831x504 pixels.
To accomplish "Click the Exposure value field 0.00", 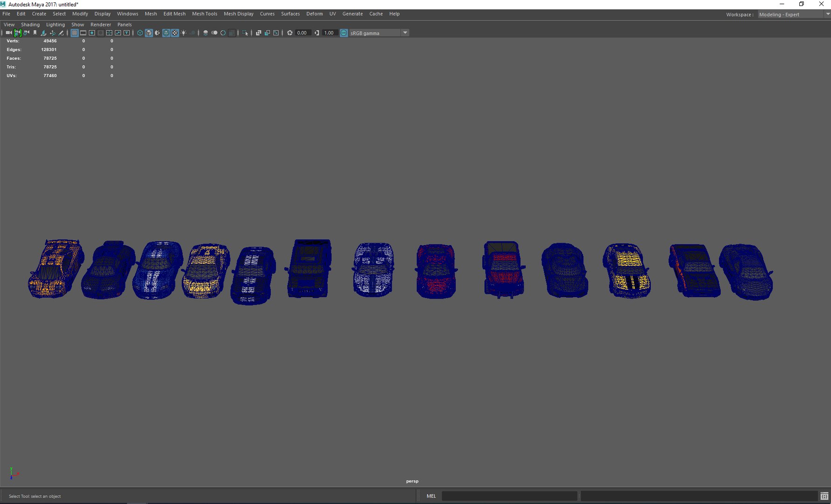I will click(302, 33).
